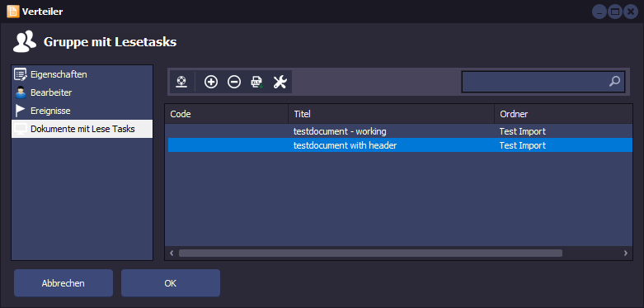Screen dimensions: 644x308
Task: Remove the selected document with the minus icon
Action: tap(234, 82)
